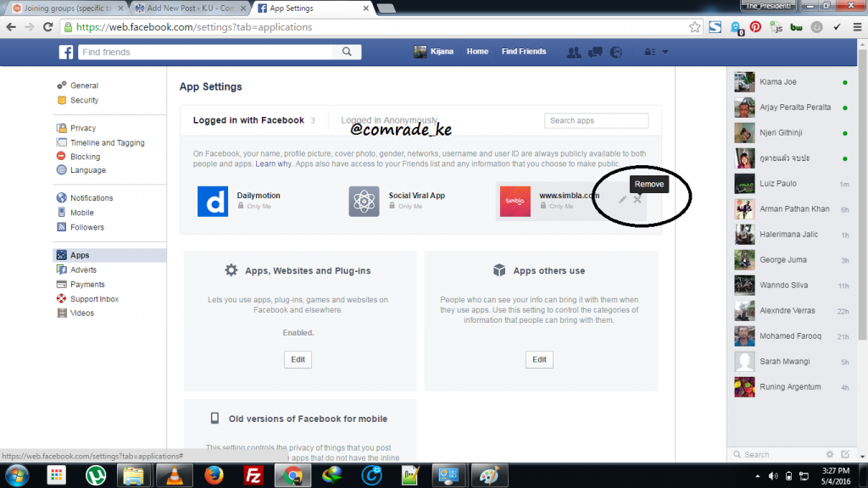The image size is (868, 488).
Task: Edit www.simbla.com with the pencil icon
Action: (x=622, y=200)
